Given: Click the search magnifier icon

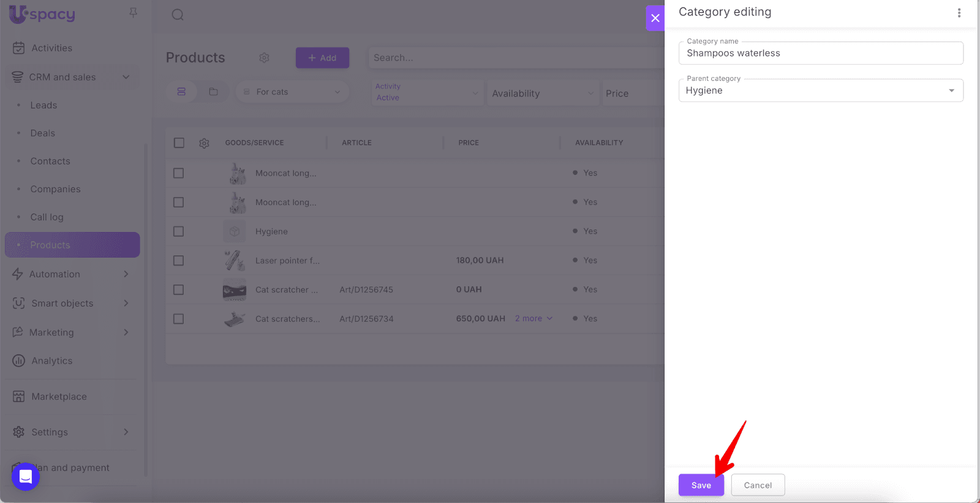Looking at the screenshot, I should coord(178,15).
